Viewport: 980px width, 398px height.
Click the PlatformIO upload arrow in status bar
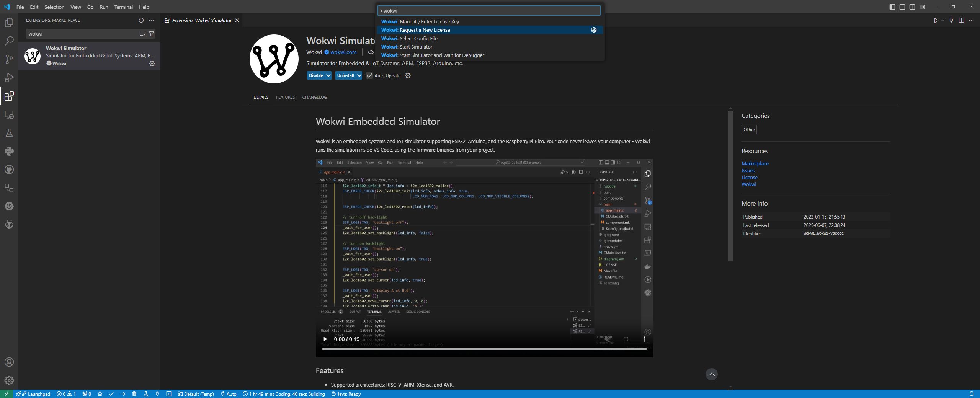pos(123,394)
